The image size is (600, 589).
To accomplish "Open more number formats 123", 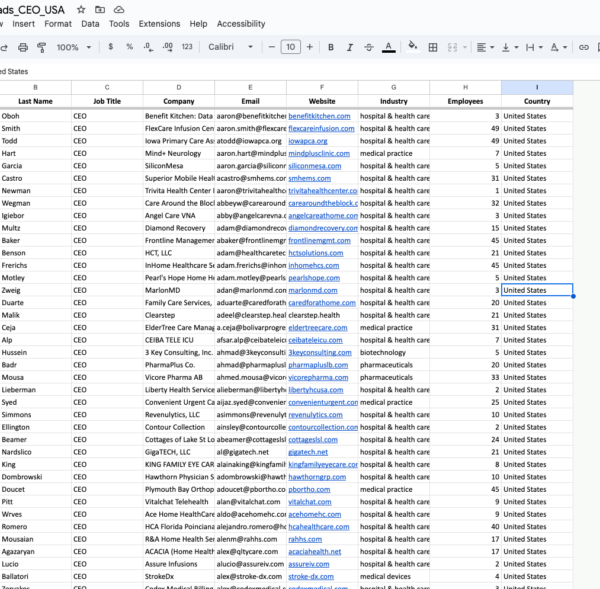I will pyautogui.click(x=187, y=47).
